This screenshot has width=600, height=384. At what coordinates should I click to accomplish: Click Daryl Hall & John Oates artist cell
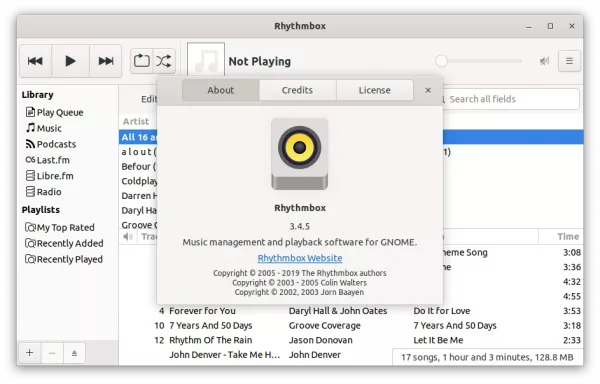(x=338, y=311)
